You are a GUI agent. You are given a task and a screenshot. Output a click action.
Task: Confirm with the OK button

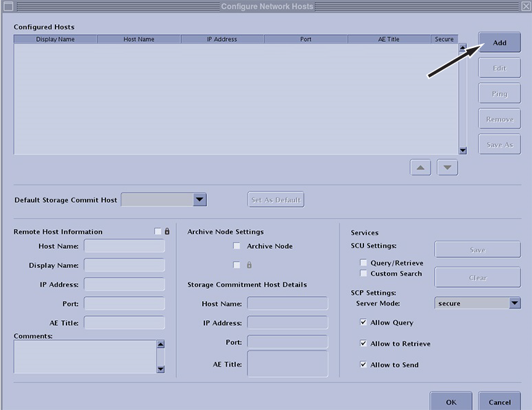click(x=450, y=402)
